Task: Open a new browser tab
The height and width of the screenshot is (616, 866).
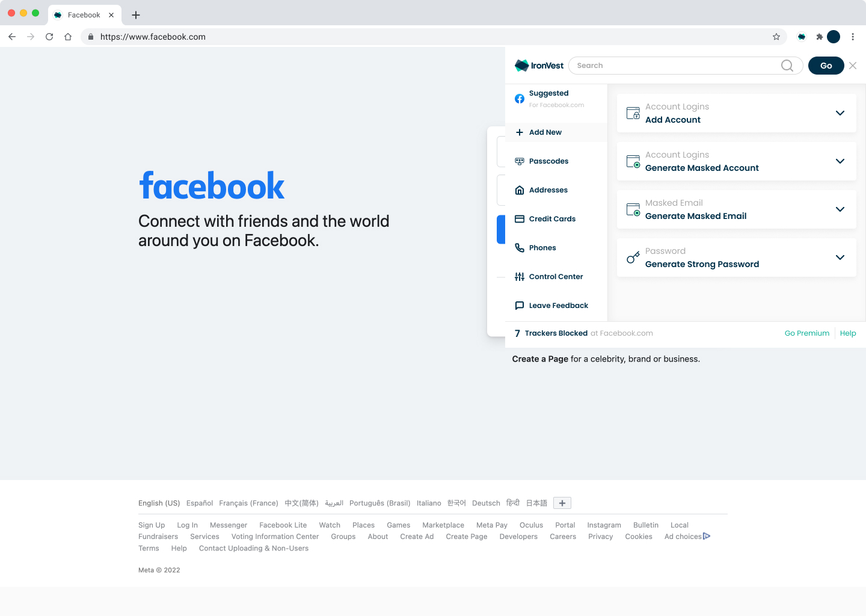Action: pyautogui.click(x=136, y=15)
